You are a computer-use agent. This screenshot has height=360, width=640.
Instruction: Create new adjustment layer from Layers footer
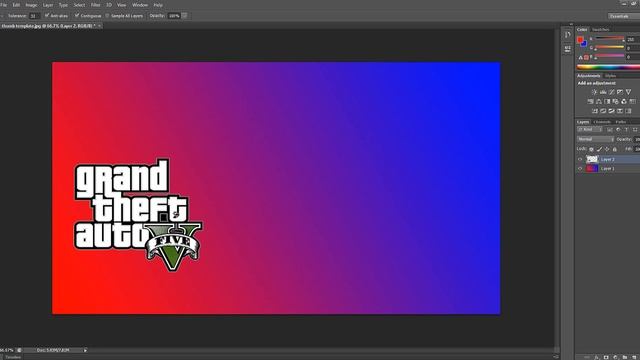point(616,357)
